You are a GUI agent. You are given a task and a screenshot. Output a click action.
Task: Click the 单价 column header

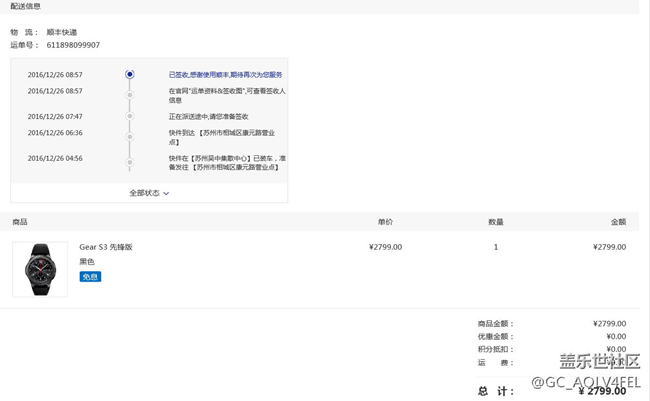[x=385, y=222]
